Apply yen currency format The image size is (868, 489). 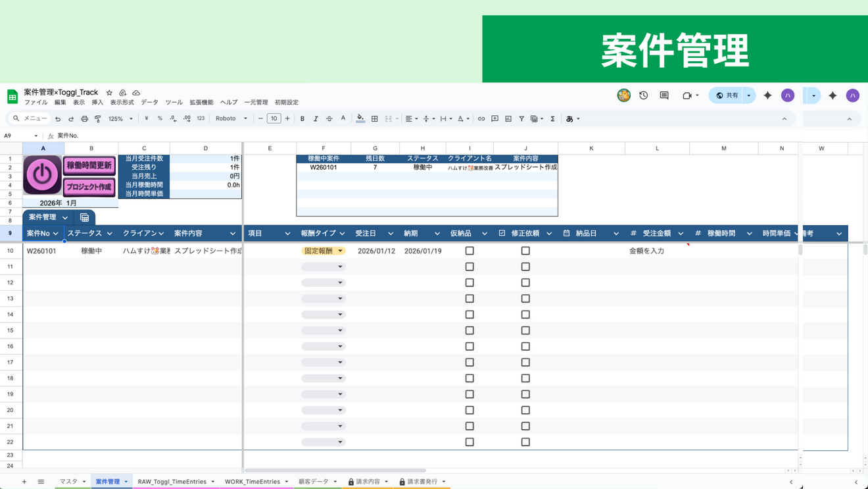coord(146,119)
